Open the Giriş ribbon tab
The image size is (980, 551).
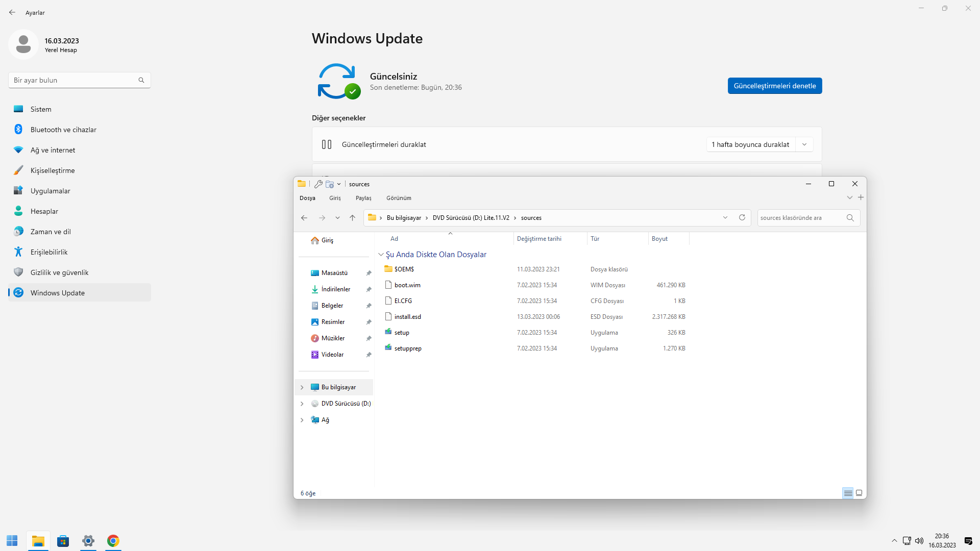click(x=335, y=198)
